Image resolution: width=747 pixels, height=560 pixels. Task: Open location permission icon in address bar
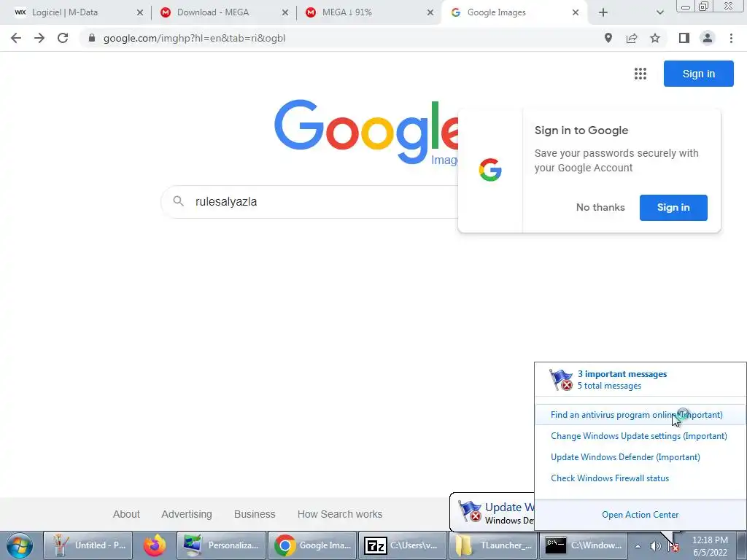pos(608,38)
